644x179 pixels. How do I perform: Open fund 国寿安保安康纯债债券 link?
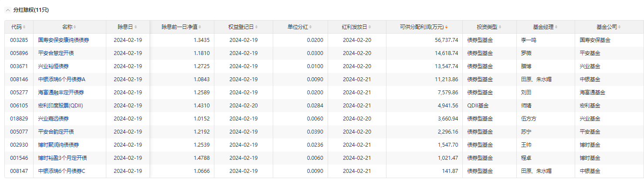(64, 40)
